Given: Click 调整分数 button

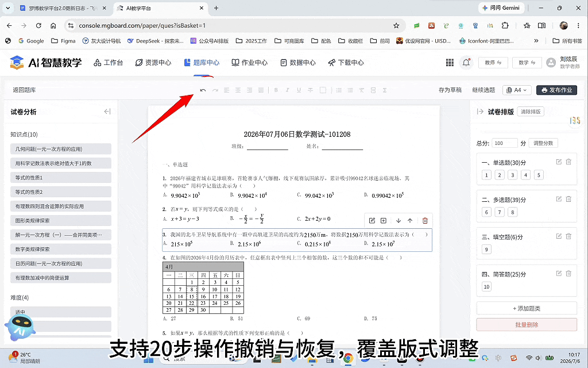Looking at the screenshot, I should coord(543,143).
